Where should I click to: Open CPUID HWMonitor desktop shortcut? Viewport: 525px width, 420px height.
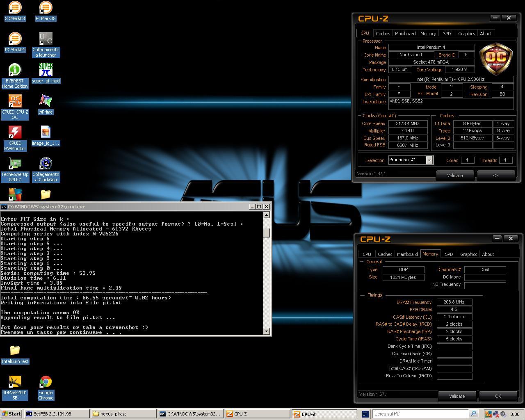[15, 138]
